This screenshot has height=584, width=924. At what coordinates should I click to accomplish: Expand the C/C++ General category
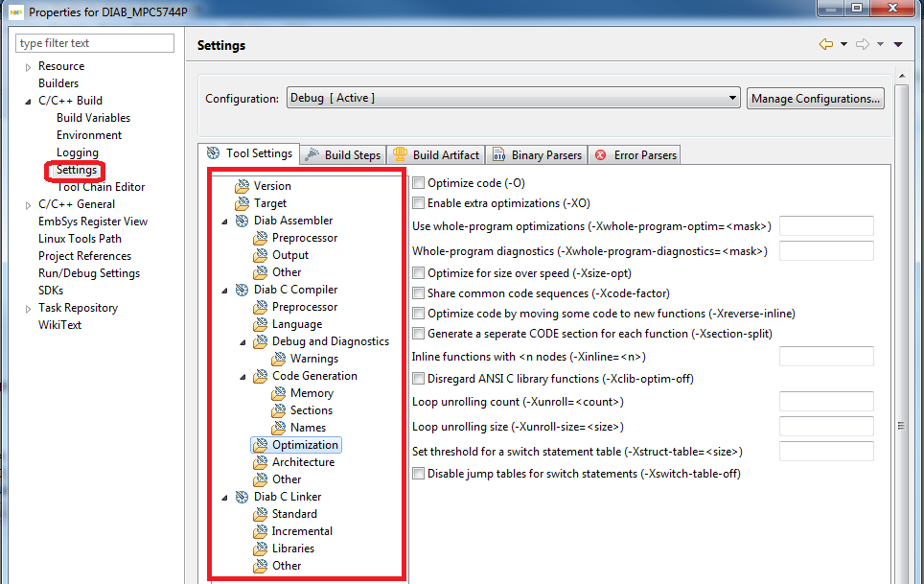(29, 205)
